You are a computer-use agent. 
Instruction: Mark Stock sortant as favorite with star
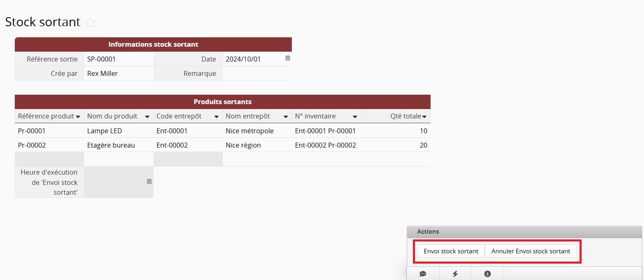point(91,23)
